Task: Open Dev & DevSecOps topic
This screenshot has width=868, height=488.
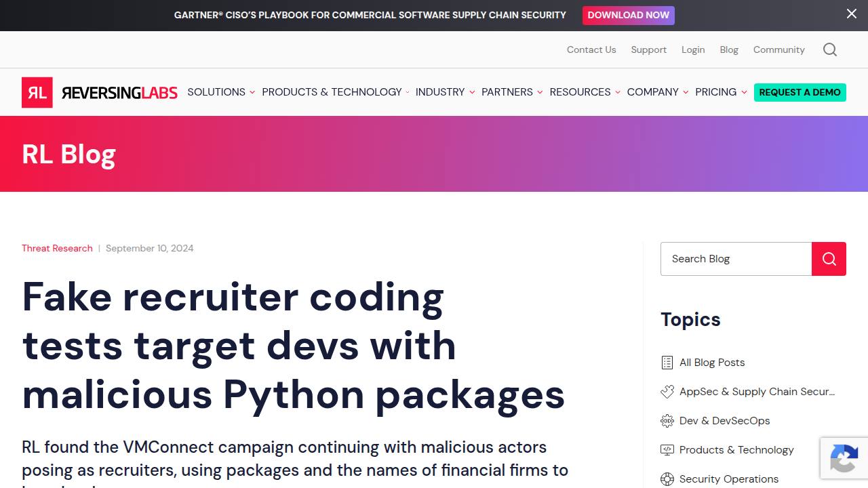Action: point(724,421)
